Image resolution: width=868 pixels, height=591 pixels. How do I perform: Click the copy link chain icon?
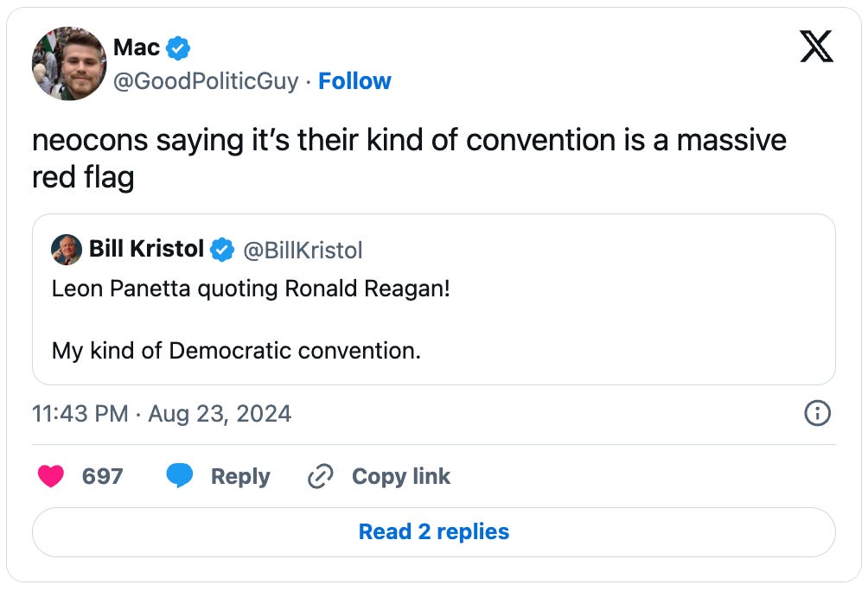pyautogui.click(x=321, y=476)
